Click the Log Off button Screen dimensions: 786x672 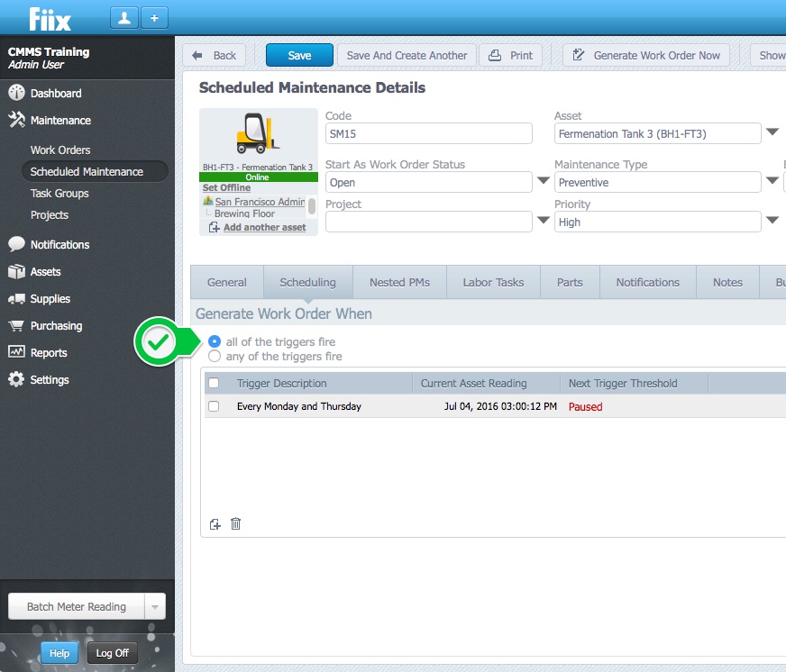(113, 653)
